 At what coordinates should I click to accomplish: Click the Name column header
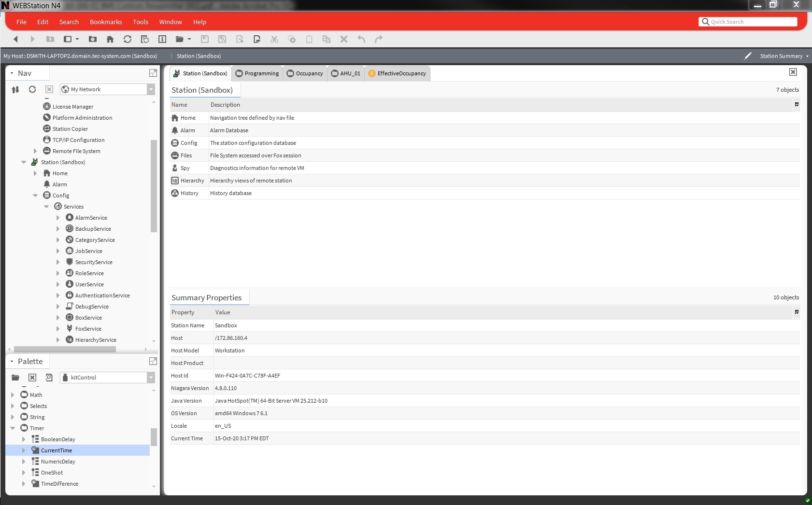pyautogui.click(x=179, y=105)
